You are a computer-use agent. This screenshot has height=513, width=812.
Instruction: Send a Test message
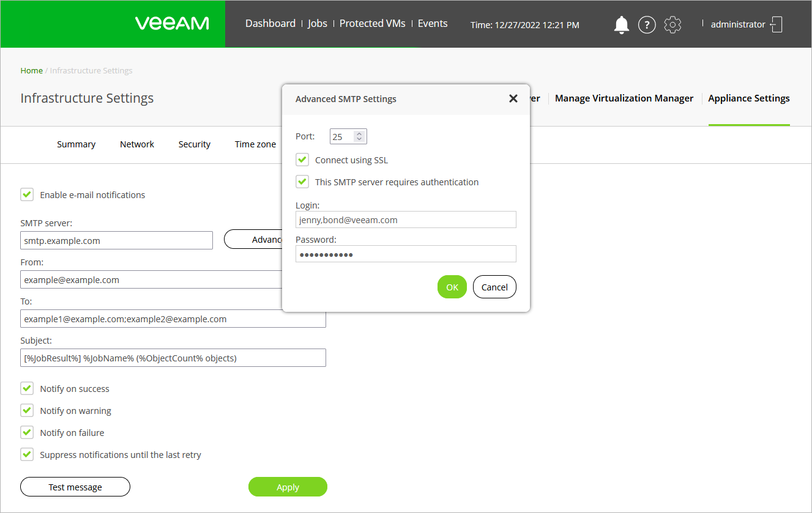click(x=75, y=487)
